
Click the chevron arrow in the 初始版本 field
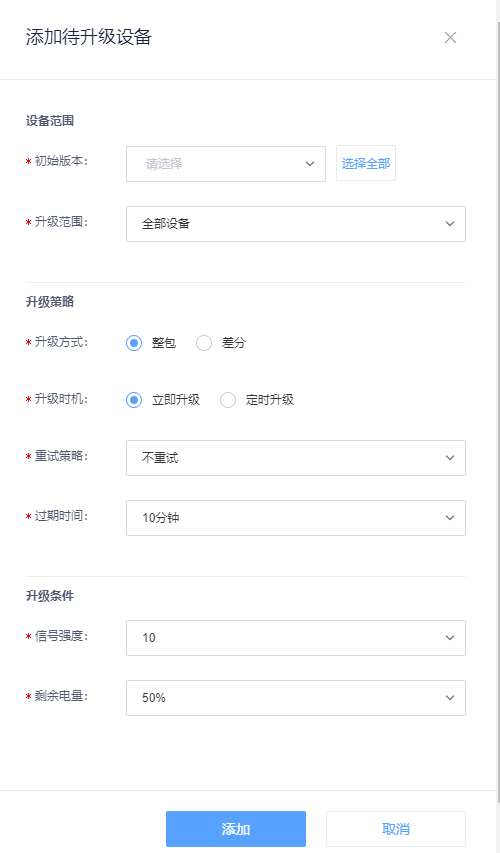310,164
